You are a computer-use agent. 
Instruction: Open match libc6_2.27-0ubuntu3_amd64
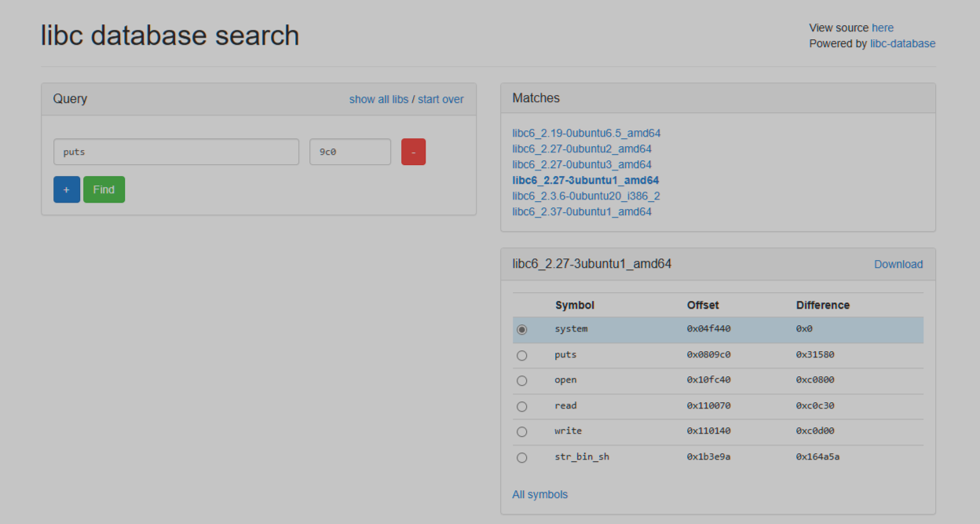tap(582, 164)
